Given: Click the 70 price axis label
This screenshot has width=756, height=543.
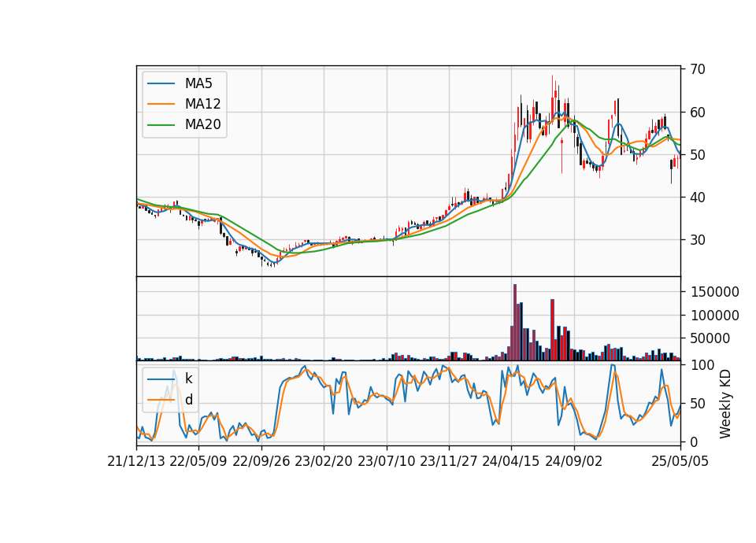Looking at the screenshot, I should tap(698, 69).
